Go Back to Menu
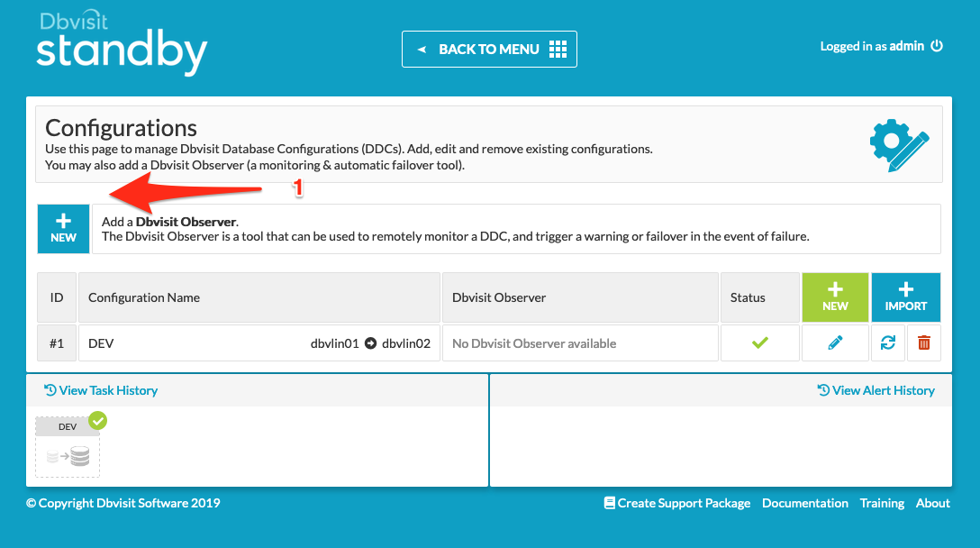The width and height of the screenshot is (980, 548). click(x=489, y=49)
